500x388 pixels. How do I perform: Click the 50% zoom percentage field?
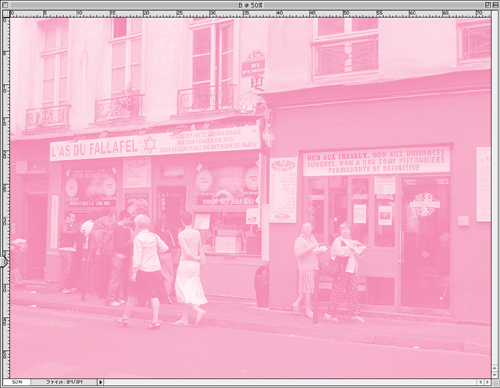tap(17, 382)
